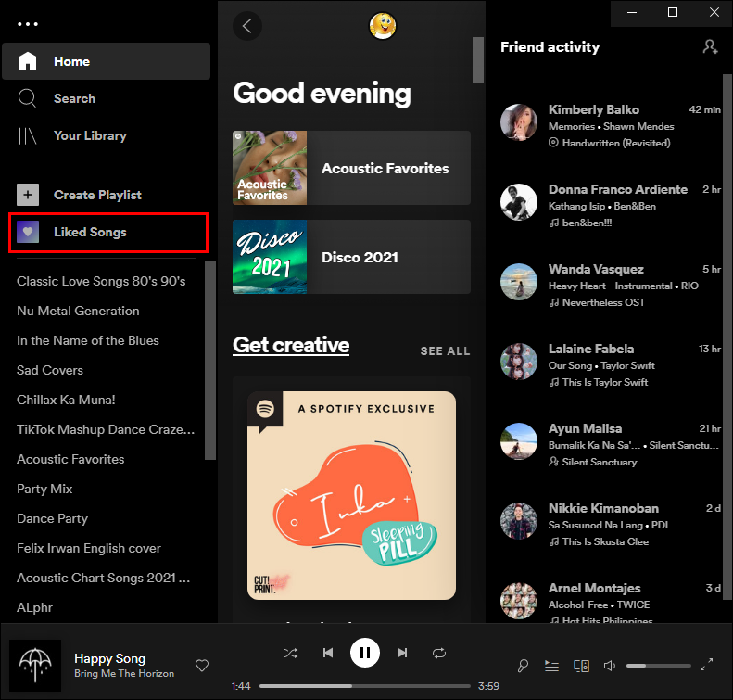
Task: Click Create Playlist plus icon
Action: [x=28, y=195]
